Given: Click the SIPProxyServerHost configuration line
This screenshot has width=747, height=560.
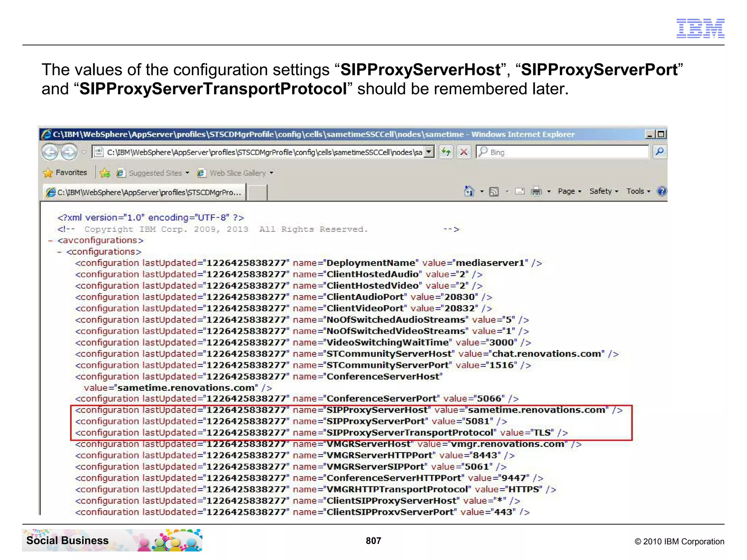Looking at the screenshot, I should tap(349, 410).
